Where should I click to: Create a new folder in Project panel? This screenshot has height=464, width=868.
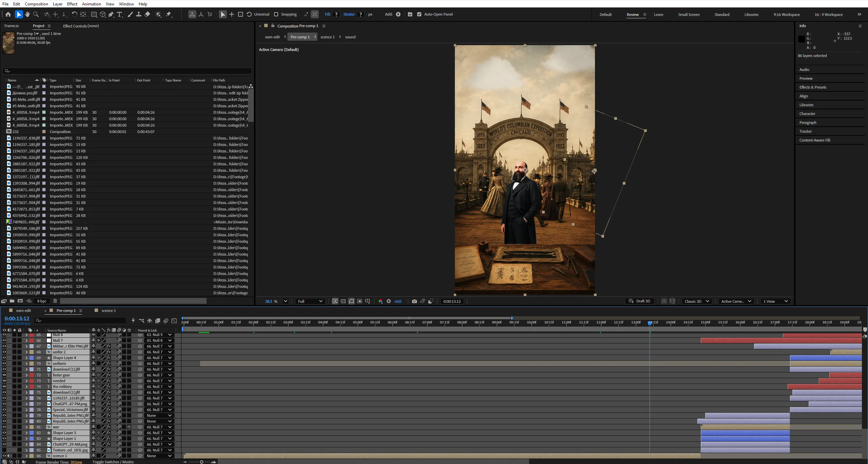click(12, 301)
